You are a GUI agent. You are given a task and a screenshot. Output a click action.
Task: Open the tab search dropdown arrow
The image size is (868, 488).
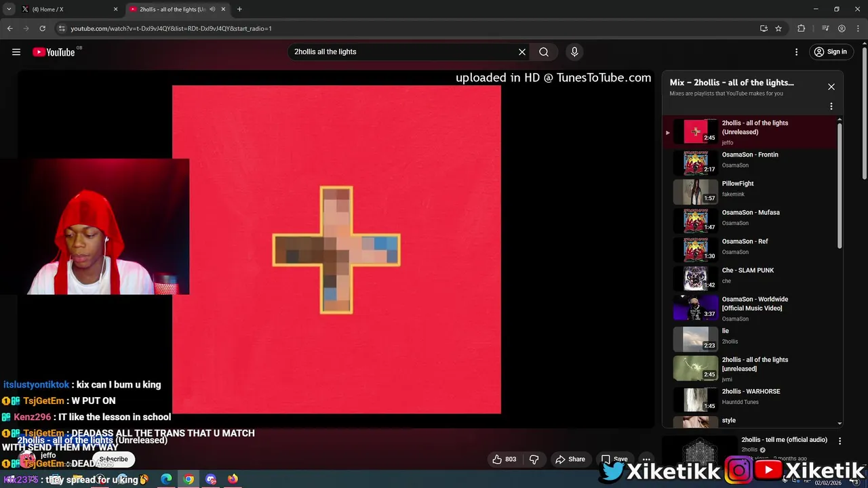click(x=9, y=9)
